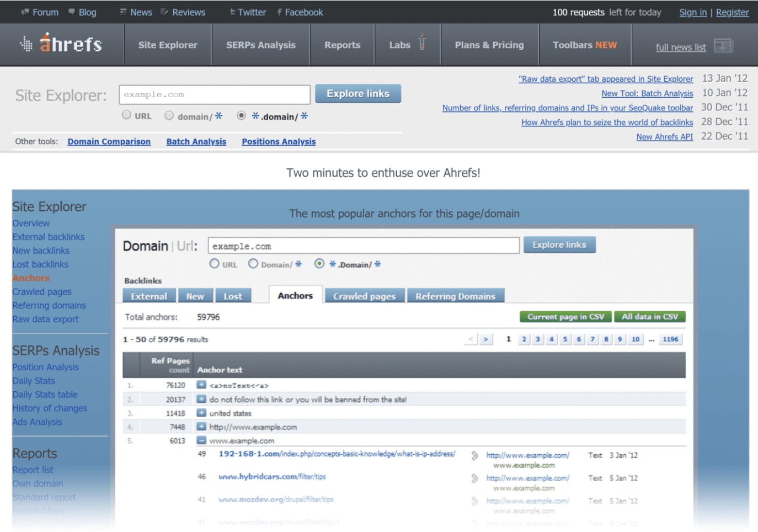
Task: Switch to the Crawled pages tab
Action: pyautogui.click(x=365, y=296)
